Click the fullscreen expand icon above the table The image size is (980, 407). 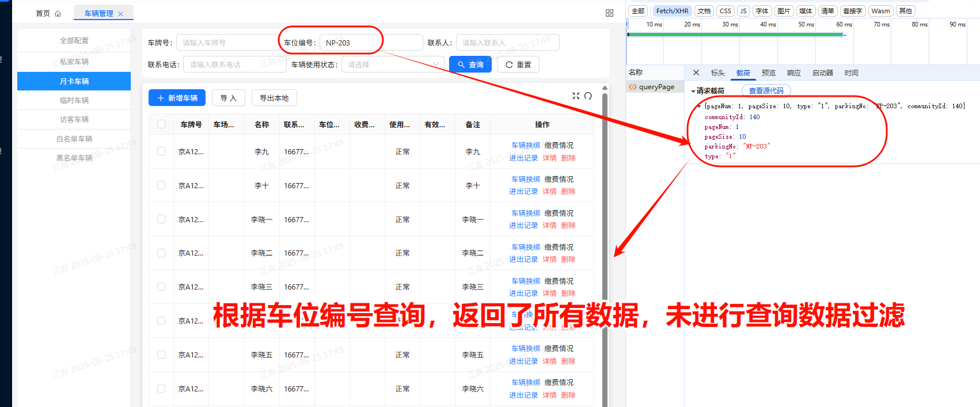tap(576, 96)
